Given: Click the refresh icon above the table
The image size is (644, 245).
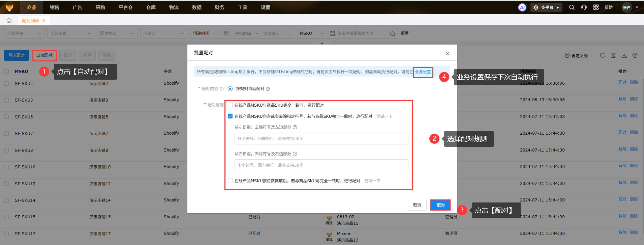Looking at the screenshot, I should click(602, 55).
